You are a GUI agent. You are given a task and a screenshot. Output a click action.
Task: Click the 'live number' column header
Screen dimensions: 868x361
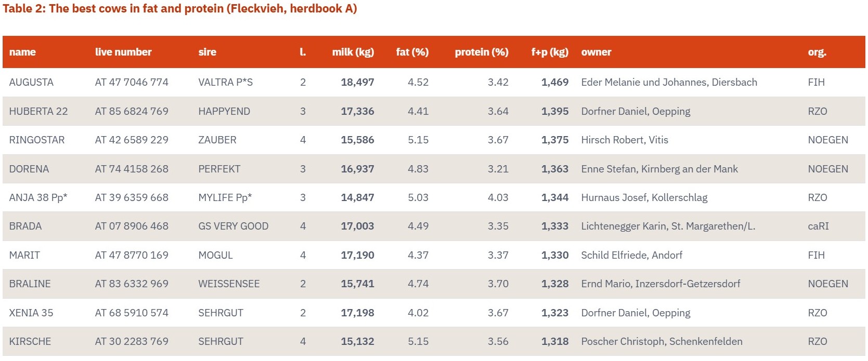click(123, 52)
